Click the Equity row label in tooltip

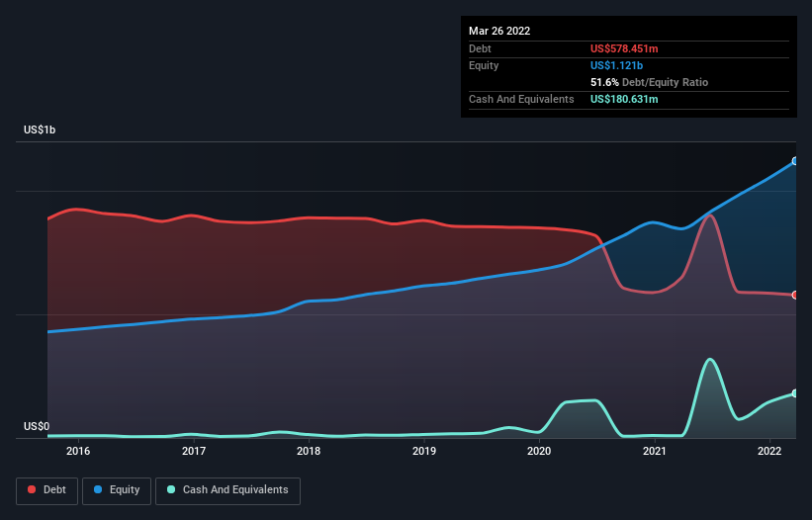pyautogui.click(x=484, y=65)
